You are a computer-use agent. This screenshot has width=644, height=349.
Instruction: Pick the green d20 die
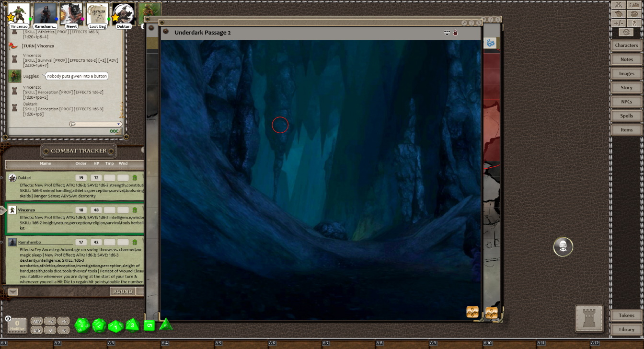coord(82,326)
